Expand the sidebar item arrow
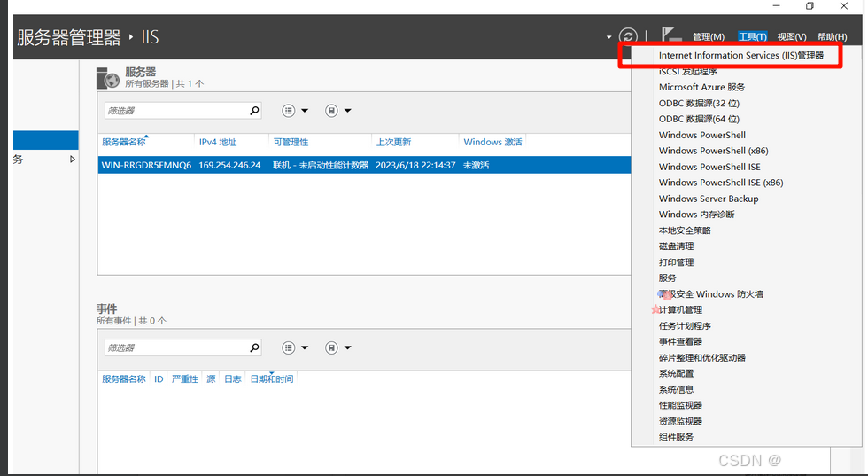Viewport: 868px width, 476px height. pyautogui.click(x=72, y=159)
